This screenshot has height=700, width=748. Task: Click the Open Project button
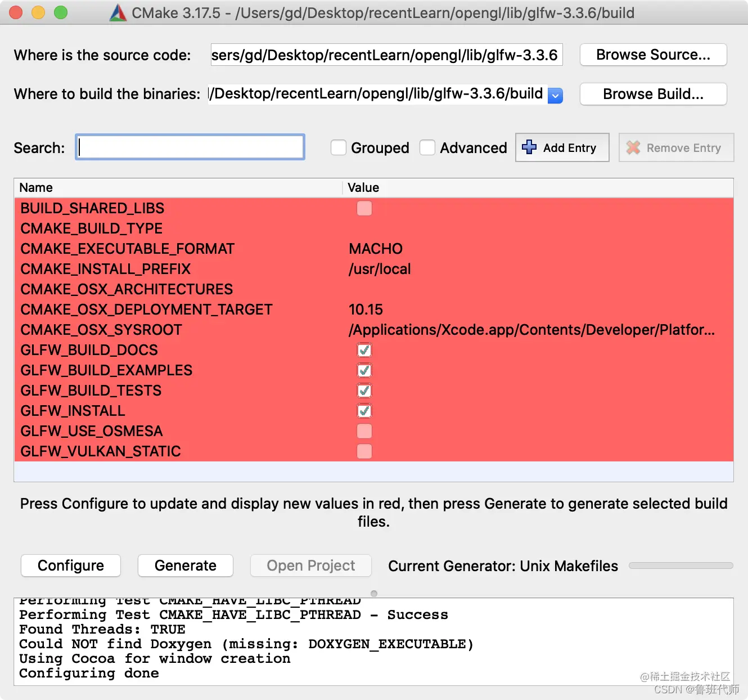coord(311,566)
